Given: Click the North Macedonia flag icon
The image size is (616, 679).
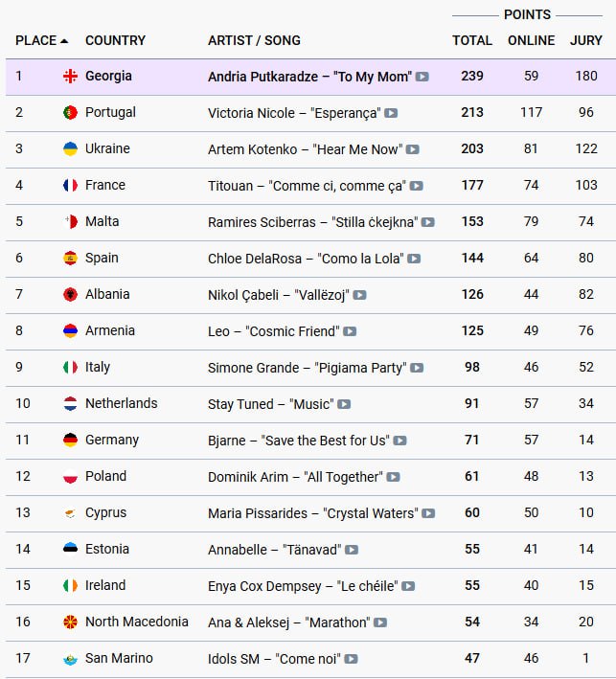Looking at the screenshot, I should (x=70, y=622).
